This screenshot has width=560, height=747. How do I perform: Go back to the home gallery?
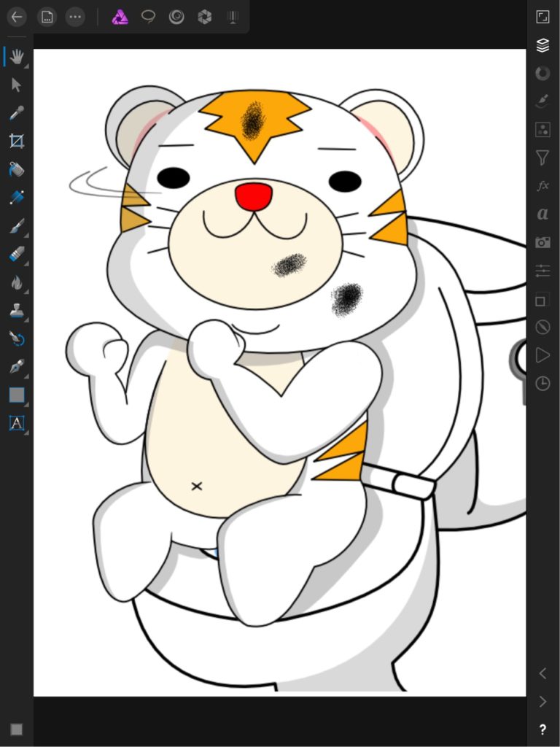coord(17,17)
